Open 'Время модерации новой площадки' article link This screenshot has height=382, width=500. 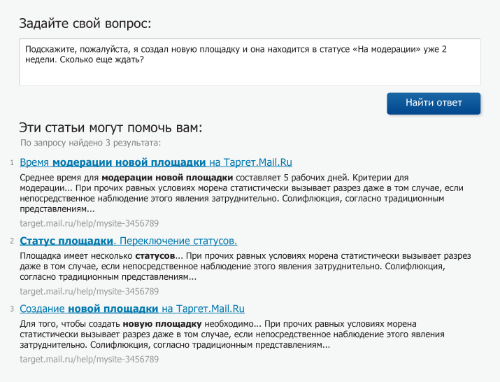click(x=156, y=162)
